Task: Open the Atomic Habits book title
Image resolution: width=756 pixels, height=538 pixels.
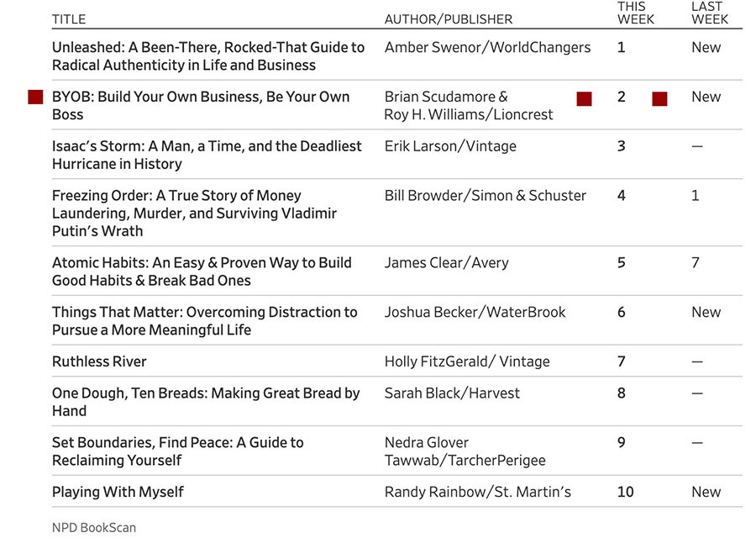Action: [x=202, y=271]
